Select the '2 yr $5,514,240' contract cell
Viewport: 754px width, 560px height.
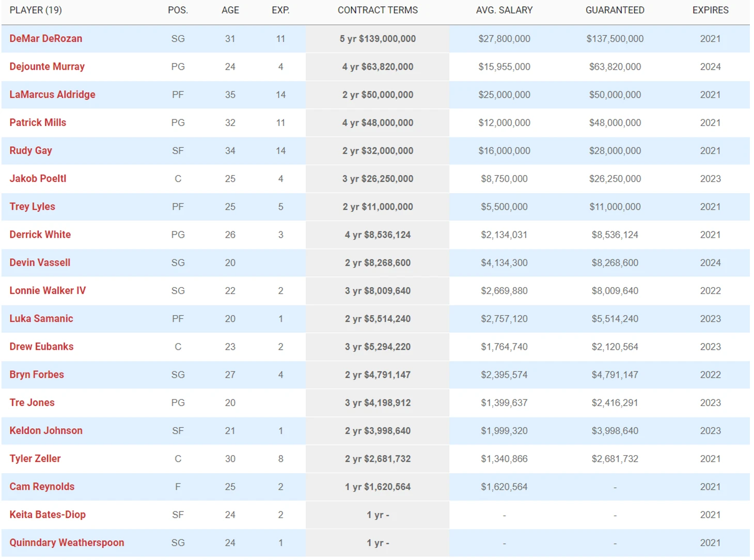pyautogui.click(x=378, y=318)
